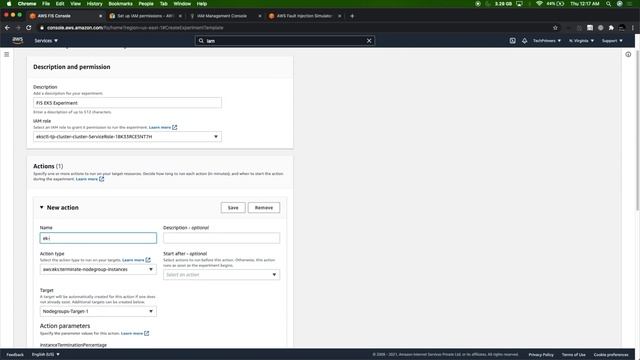This screenshot has width=640, height=360.
Task: Open the Start after Select an action dropdown
Action: pos(221,275)
